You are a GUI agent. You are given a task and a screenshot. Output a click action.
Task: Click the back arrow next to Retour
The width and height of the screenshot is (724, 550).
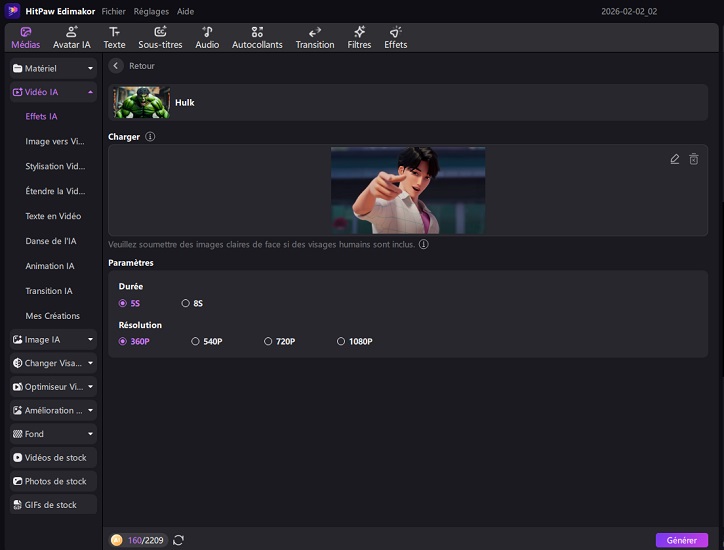coord(116,66)
